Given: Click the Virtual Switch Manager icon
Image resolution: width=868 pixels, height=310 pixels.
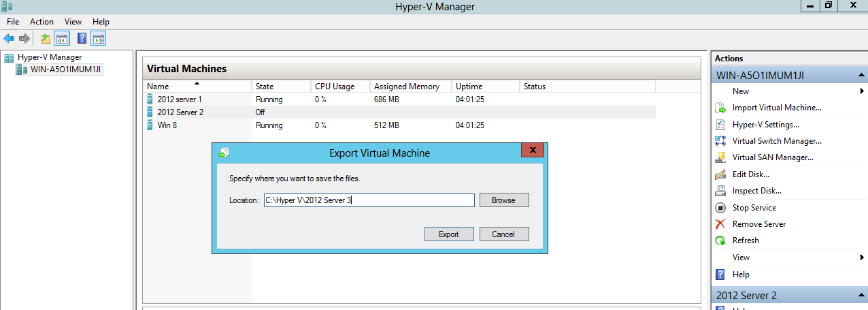Looking at the screenshot, I should (x=720, y=141).
